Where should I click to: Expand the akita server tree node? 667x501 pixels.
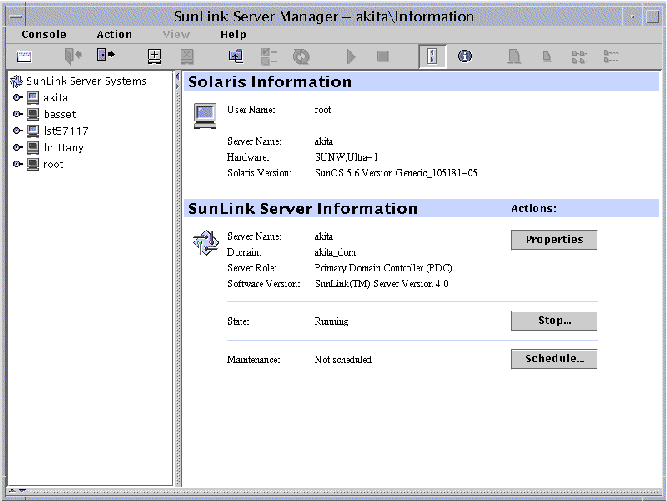click(17, 97)
